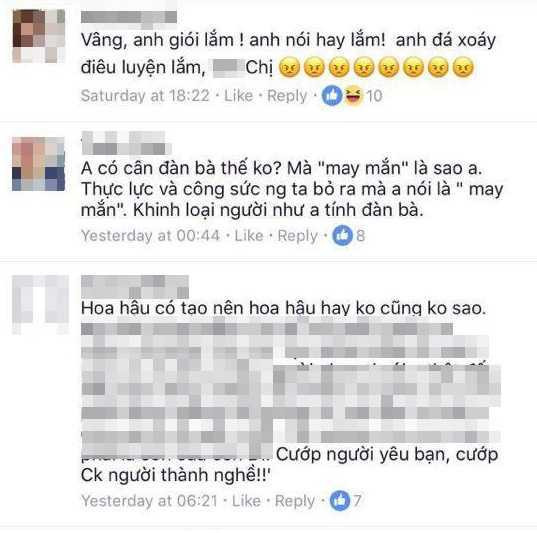The image size is (537, 533).
Task: View reaction count 10 on first comment
Action: pyautogui.click(x=374, y=96)
